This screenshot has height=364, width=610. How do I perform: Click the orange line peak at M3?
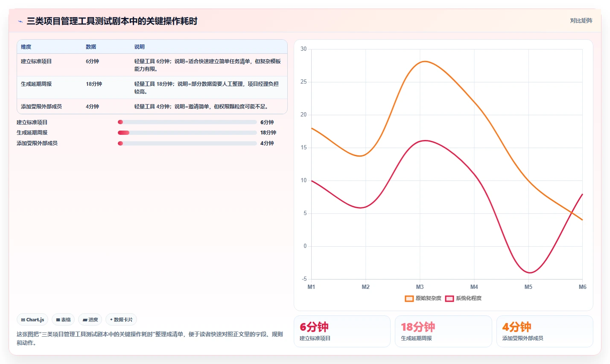pyautogui.click(x=423, y=61)
